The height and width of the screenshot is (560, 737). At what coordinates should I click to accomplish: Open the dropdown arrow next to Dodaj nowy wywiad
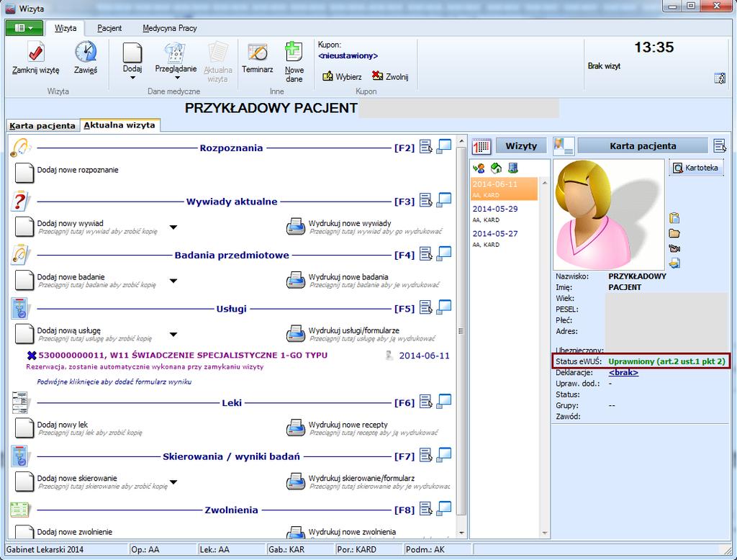173,227
